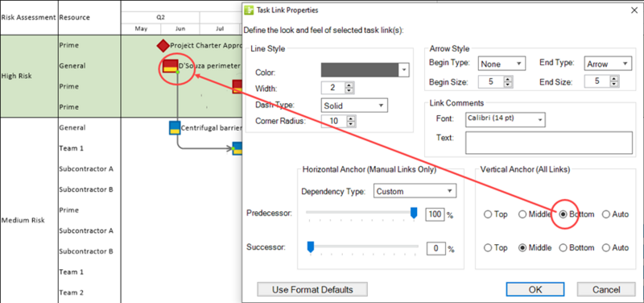Viewport: 644px width, 303px height.
Task: Confirm dialog with OK button
Action: pos(535,289)
